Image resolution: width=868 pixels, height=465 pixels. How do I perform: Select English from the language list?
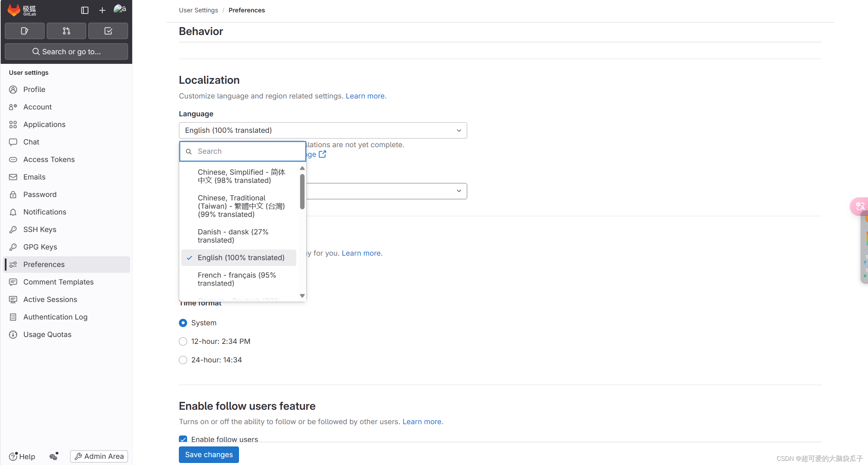tap(241, 257)
